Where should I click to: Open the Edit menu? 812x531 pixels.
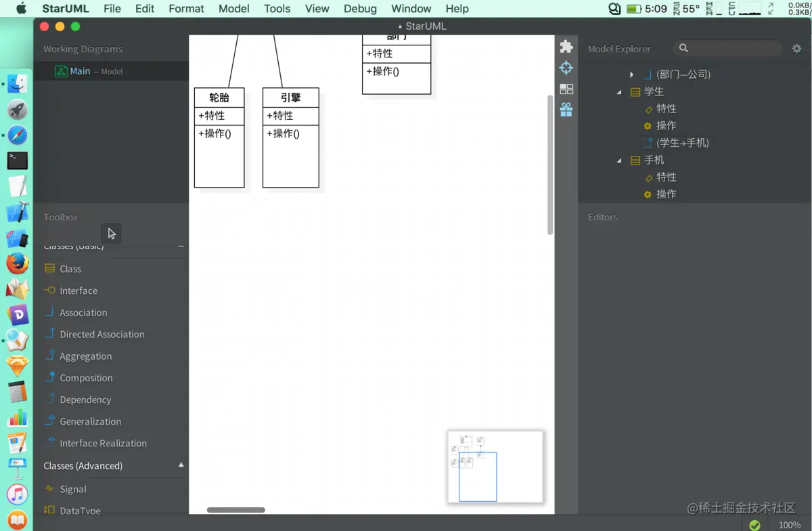click(x=145, y=9)
